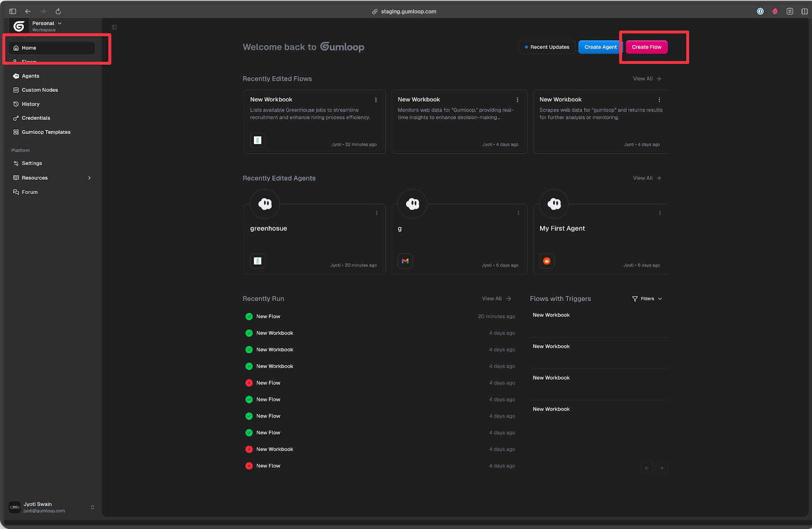The height and width of the screenshot is (529, 812).
Task: Open three-dot menu on first New Workbook card
Action: 376,100
